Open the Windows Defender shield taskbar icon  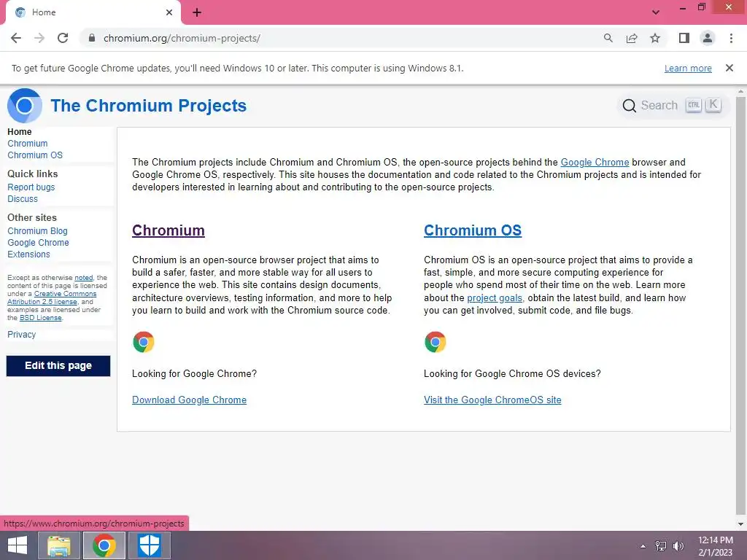(x=149, y=545)
